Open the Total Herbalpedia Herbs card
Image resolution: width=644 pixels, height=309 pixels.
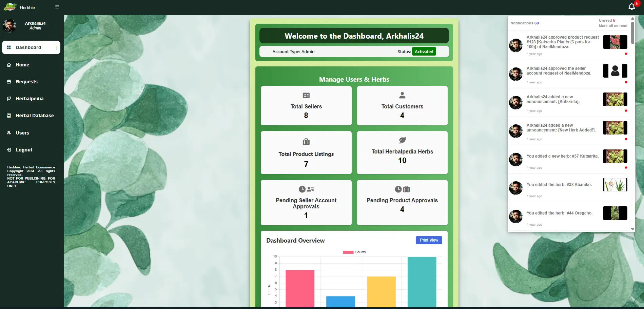pyautogui.click(x=402, y=153)
